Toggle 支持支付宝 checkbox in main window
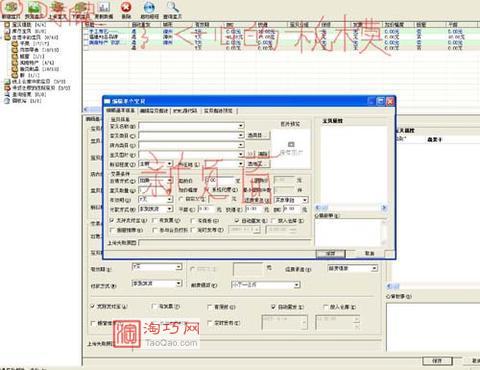This screenshot has width=480, height=370. tap(93, 306)
